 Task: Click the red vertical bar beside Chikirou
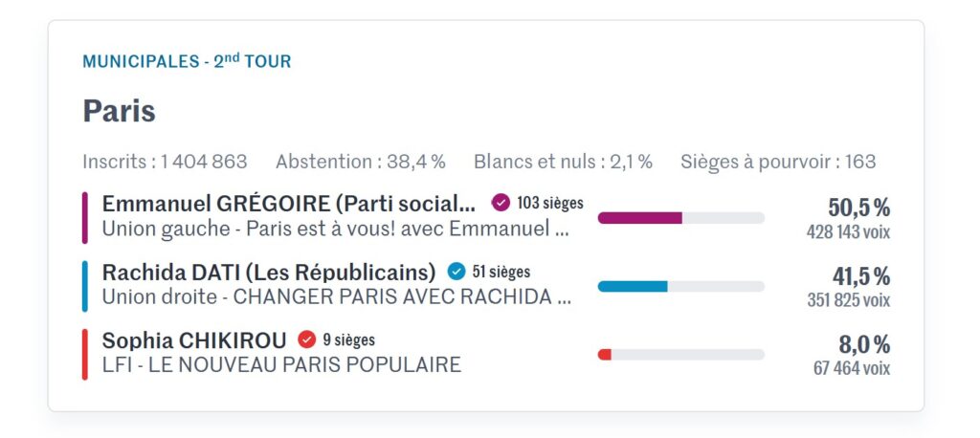click(85, 354)
